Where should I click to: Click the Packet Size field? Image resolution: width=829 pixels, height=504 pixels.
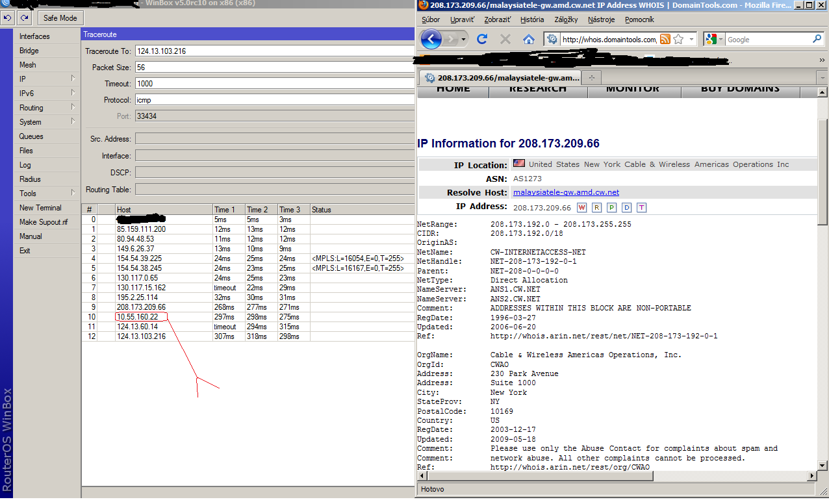coord(274,68)
